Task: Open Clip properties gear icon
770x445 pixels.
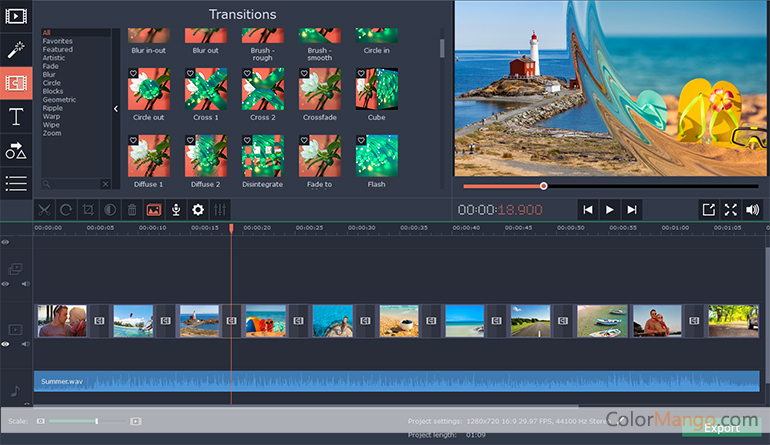Action: pyautogui.click(x=198, y=210)
